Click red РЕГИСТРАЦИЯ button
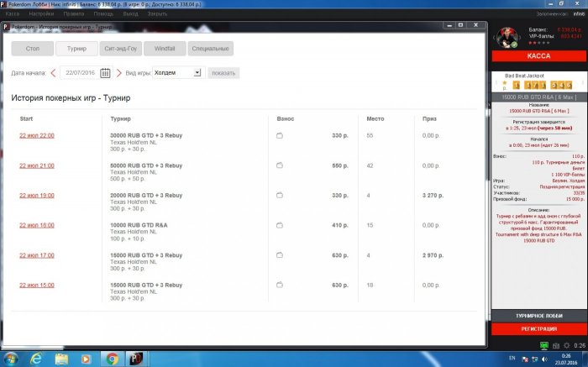Viewport: 588px width, 367px height. pos(539,328)
